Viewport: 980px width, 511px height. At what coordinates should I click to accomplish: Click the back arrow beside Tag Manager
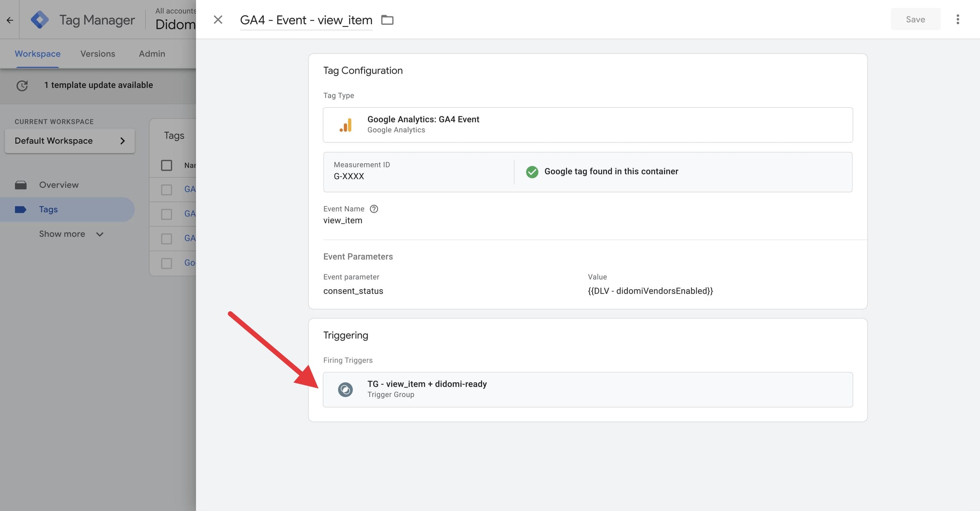[x=10, y=20]
